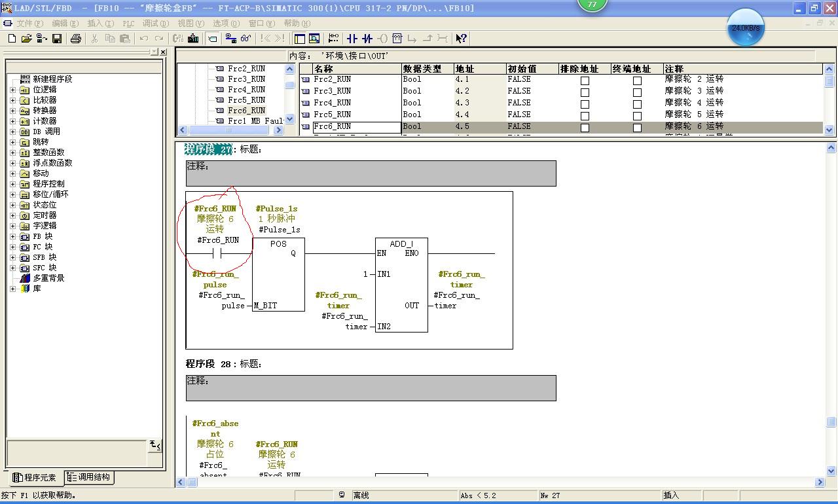Click the Undo toolbar icon
This screenshot has width=838, height=504.
(x=143, y=39)
